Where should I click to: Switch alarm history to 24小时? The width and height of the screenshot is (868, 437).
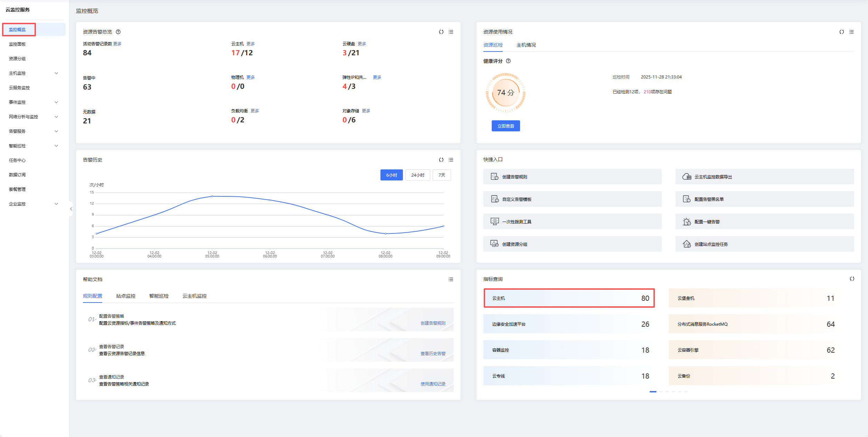pos(417,175)
